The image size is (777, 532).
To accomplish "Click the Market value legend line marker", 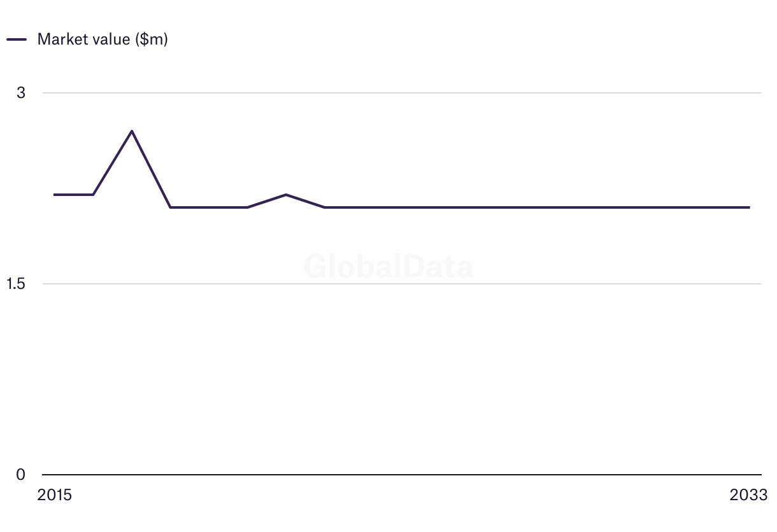I will pos(17,39).
